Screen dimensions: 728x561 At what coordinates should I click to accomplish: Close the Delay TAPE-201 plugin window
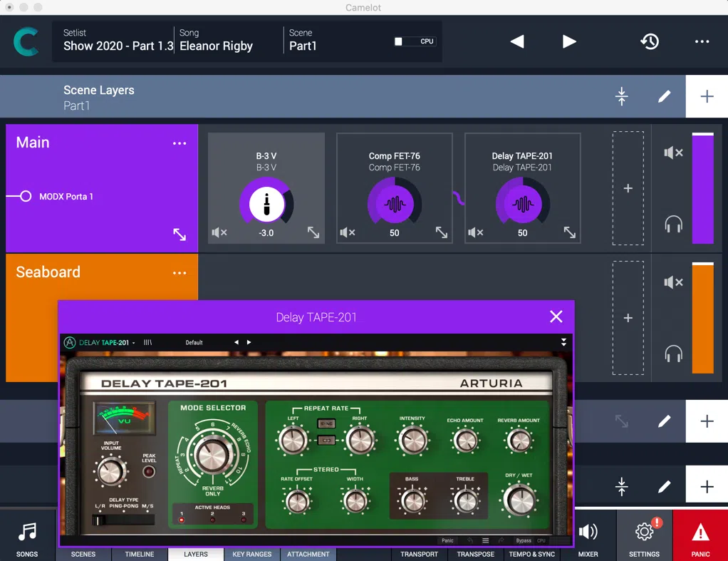[556, 316]
